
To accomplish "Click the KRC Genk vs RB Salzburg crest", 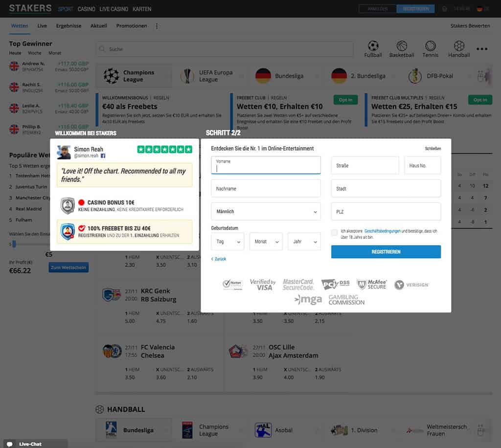I will coord(112,295).
